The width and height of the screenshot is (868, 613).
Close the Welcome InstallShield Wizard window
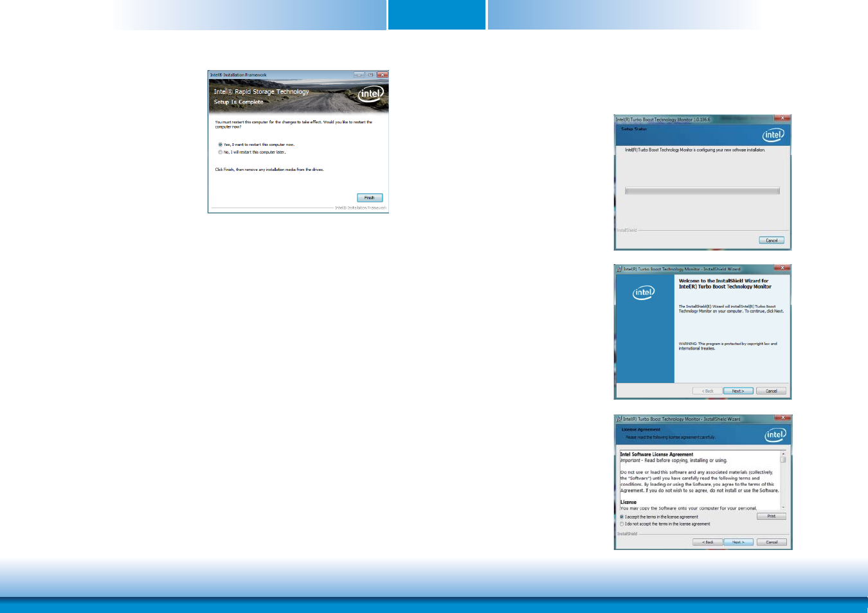point(781,268)
